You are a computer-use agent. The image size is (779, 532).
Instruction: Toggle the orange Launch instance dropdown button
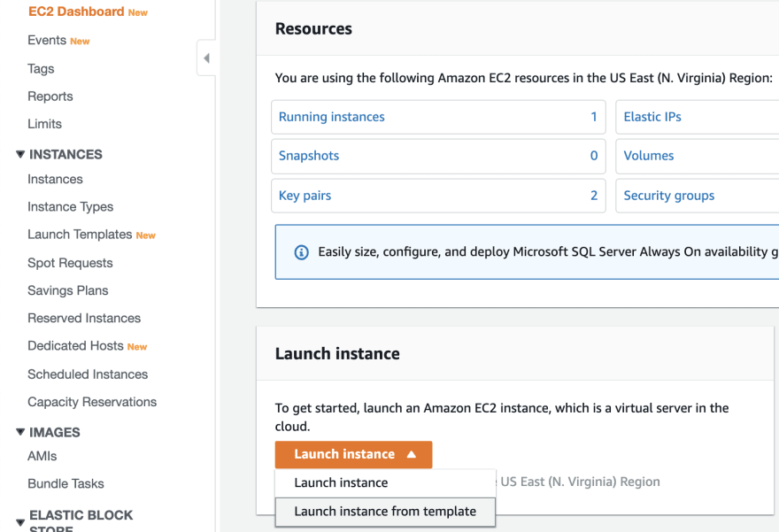point(353,454)
